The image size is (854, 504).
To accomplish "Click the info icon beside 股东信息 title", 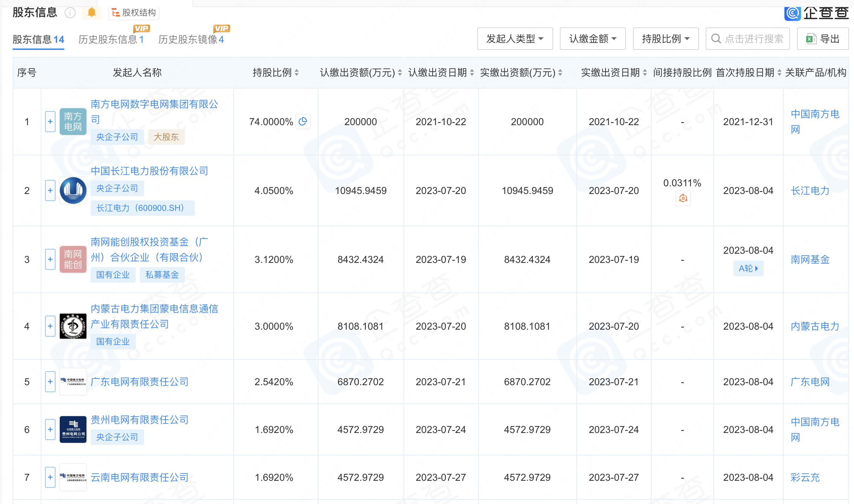I will pos(70,13).
